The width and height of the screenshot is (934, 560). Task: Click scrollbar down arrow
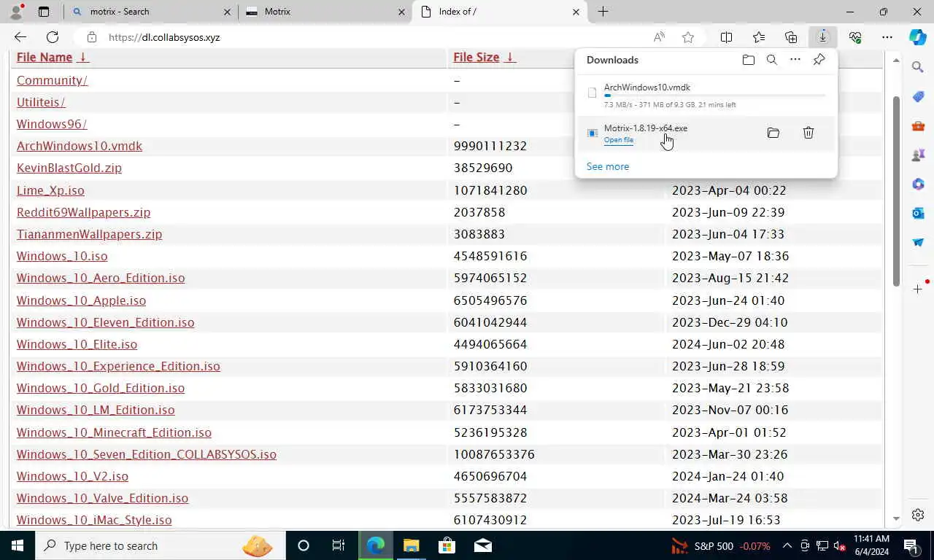pyautogui.click(x=897, y=519)
